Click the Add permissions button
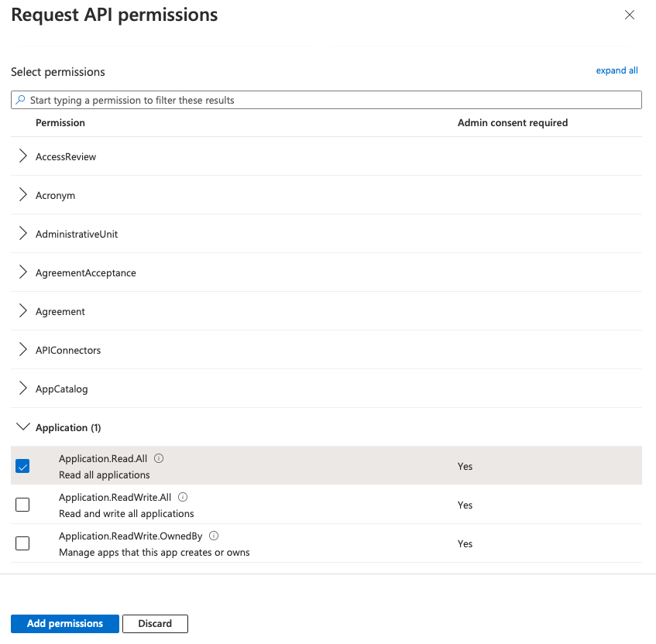Image resolution: width=656 pixels, height=644 pixels. pos(64,623)
